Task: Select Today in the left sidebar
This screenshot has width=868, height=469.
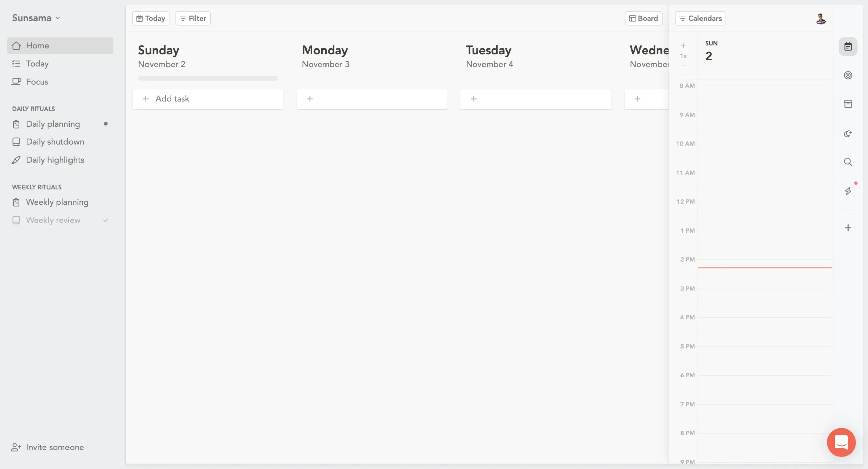Action: pos(38,63)
